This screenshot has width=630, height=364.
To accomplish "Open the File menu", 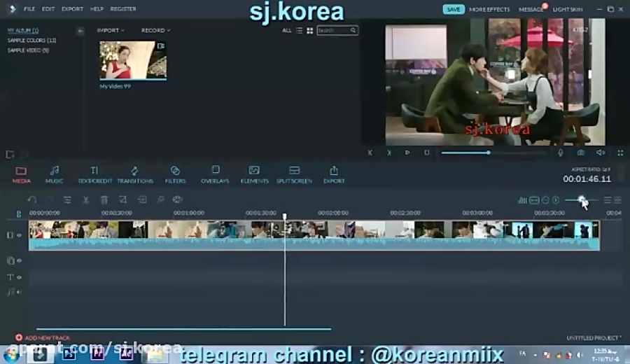I will 29,9.
